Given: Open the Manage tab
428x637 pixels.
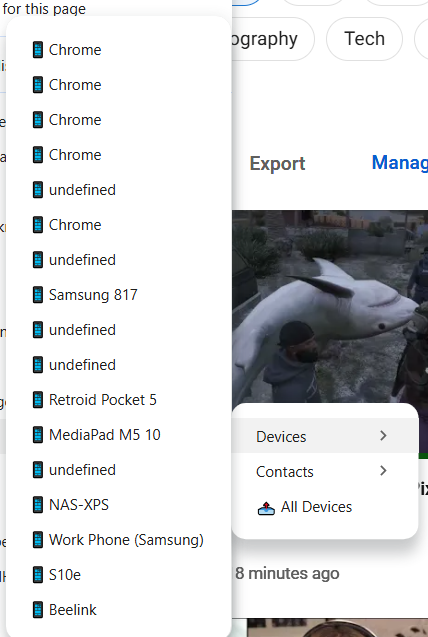Looking at the screenshot, I should click(400, 162).
